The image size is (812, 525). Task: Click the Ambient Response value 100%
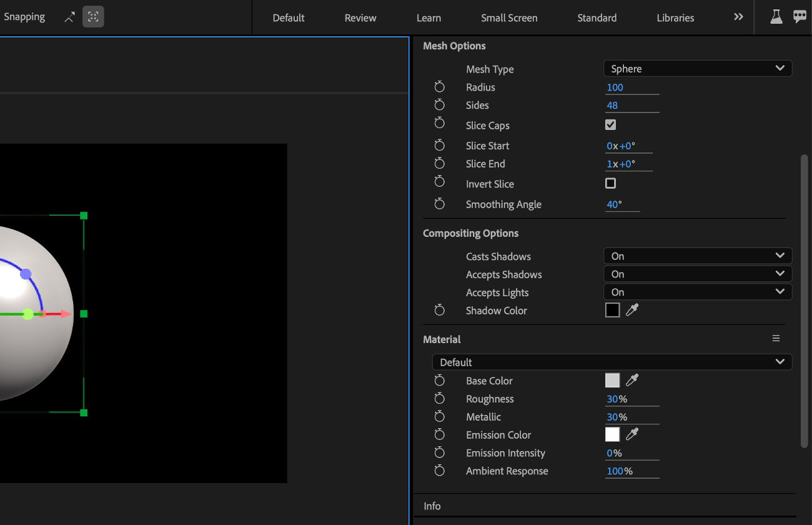tap(620, 471)
